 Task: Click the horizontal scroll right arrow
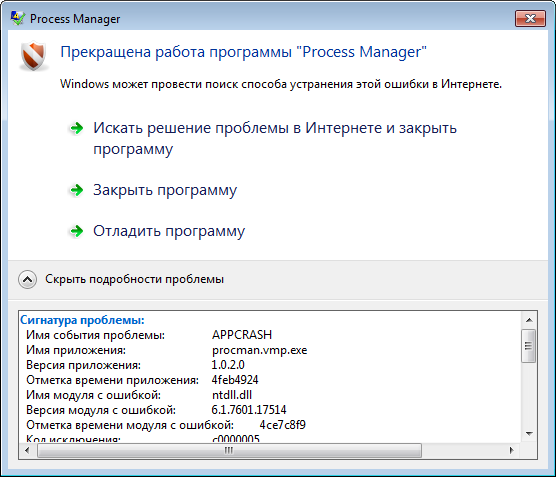pyautogui.click(x=511, y=450)
